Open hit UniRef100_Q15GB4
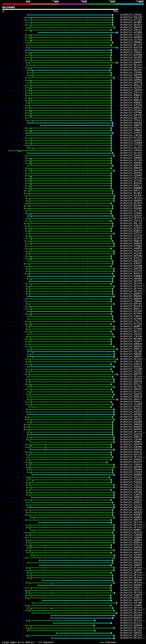Image resolution: width=146 pixels, height=644 pixels. pyautogui.click(x=131, y=32)
